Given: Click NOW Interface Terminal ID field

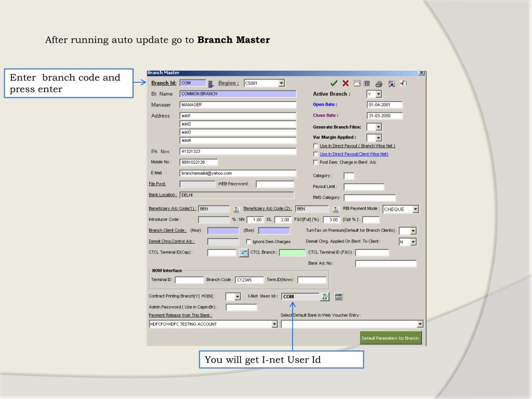Looking at the screenshot, I should pos(189,280).
